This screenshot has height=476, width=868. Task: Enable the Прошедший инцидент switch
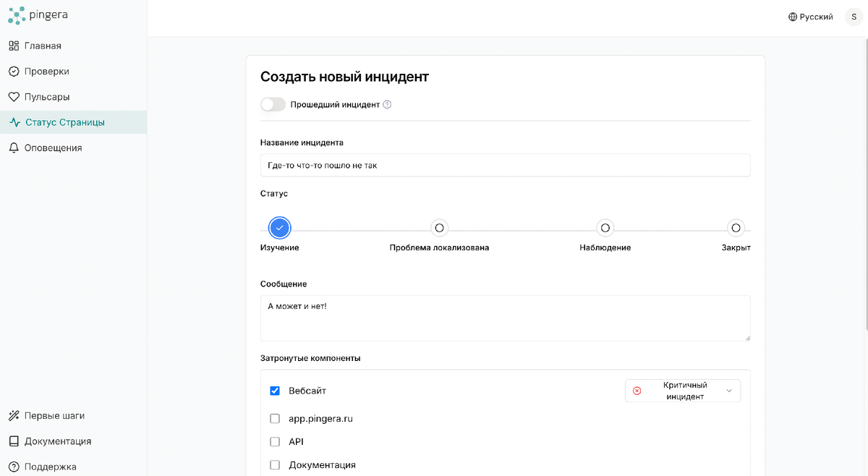[x=273, y=104]
